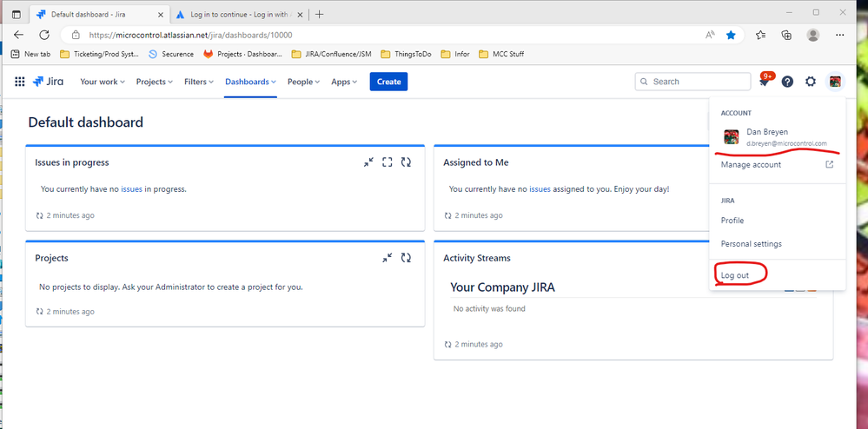This screenshot has height=429, width=868.
Task: Click the issues link in Issues in progress
Action: (x=132, y=188)
